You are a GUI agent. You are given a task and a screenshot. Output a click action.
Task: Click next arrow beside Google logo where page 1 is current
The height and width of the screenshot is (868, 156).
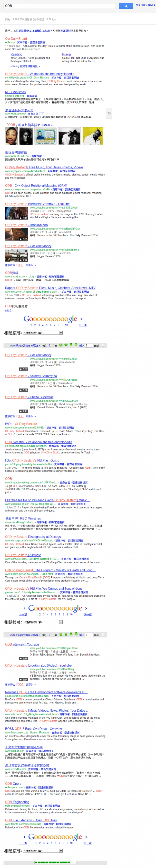point(81,319)
